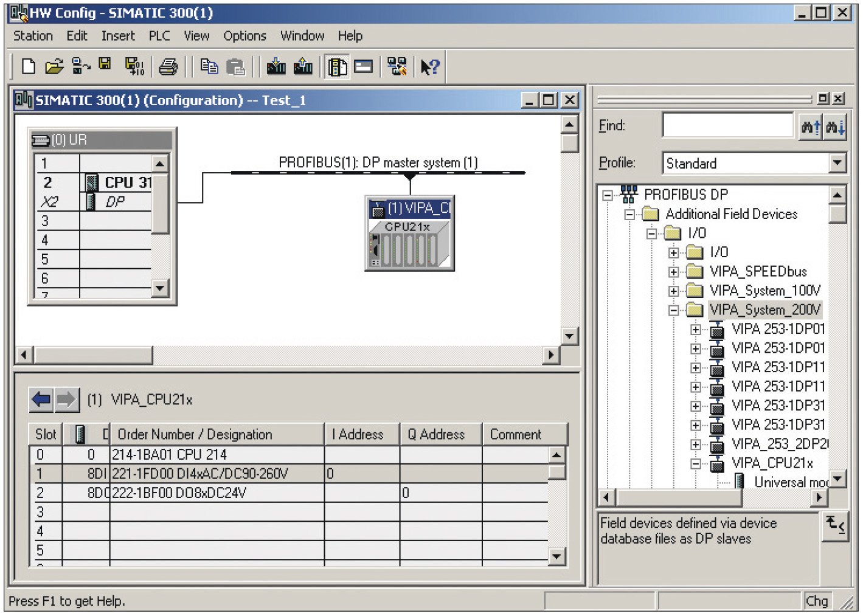This screenshot has width=863, height=616.
Task: Click the Q Address column header
Action: [x=441, y=434]
